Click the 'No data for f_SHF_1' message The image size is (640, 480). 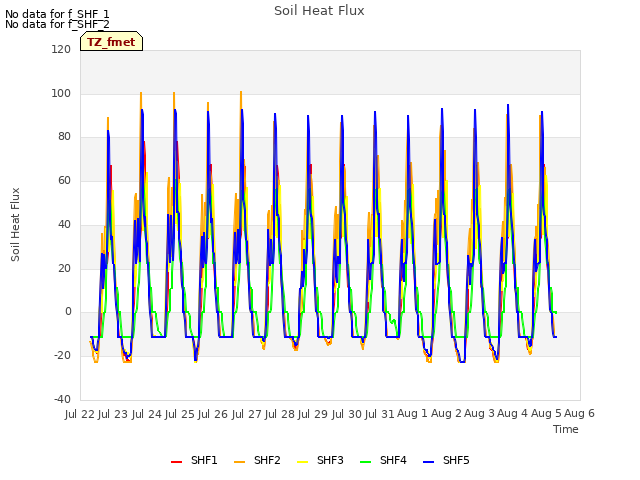[57, 14]
